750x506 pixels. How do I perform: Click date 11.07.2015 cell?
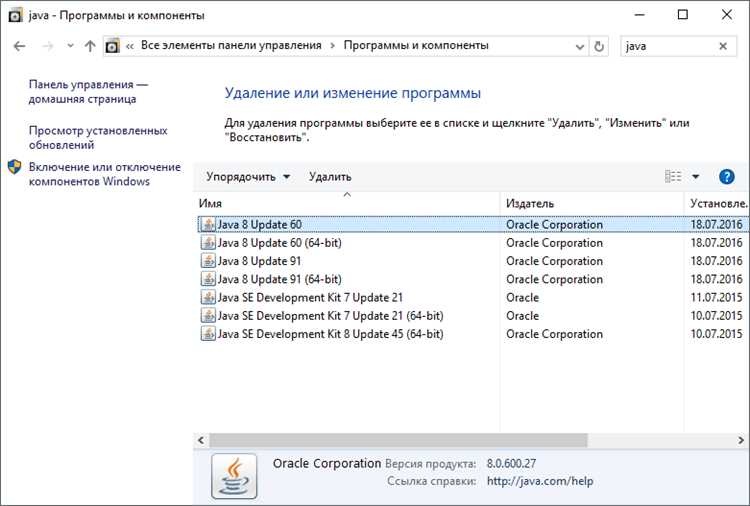click(716, 297)
